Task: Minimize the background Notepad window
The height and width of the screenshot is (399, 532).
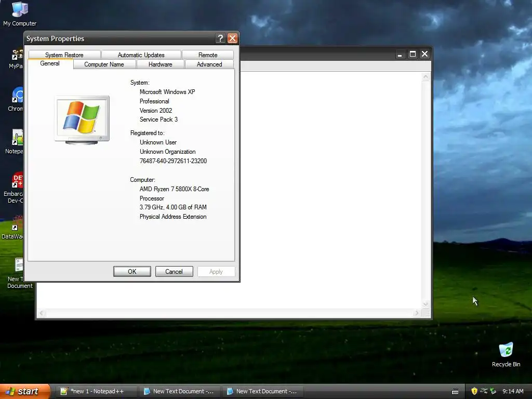Action: tap(400, 54)
